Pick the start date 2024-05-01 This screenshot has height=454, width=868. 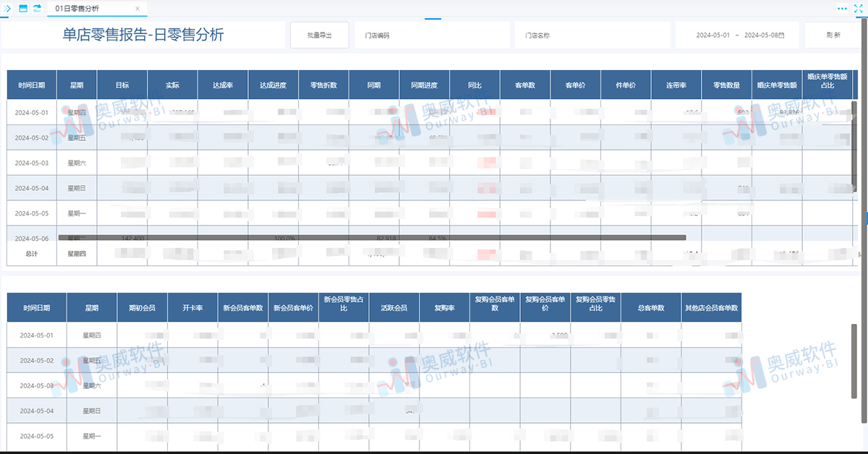click(x=712, y=35)
